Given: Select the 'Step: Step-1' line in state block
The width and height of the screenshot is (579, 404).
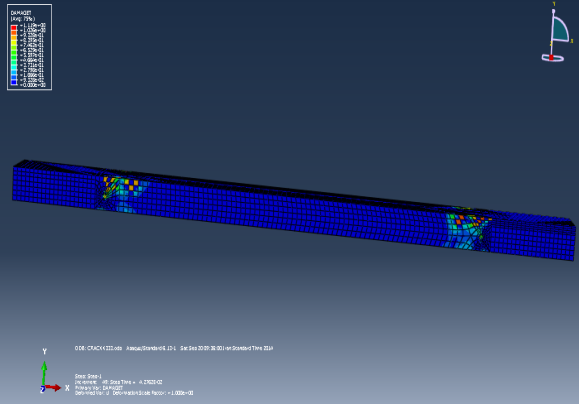Looking at the screenshot, I should [88, 376].
